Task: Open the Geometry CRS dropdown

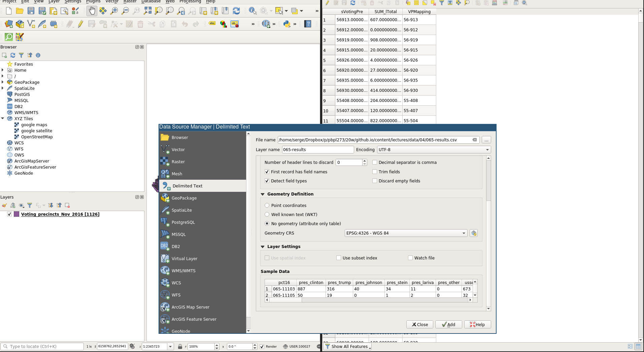Action: [406, 233]
